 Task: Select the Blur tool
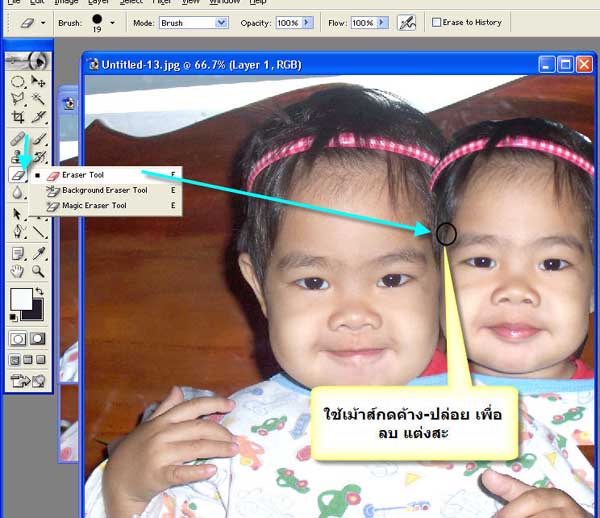tap(17, 192)
